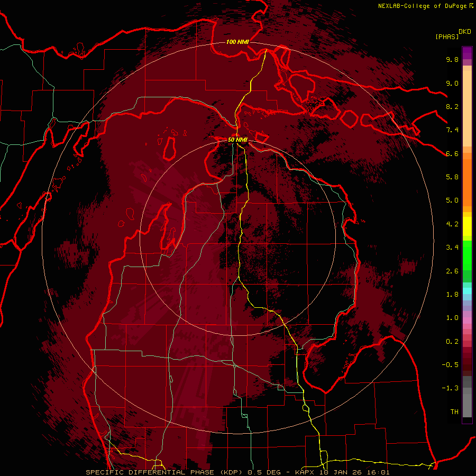Click the 9.8 scale value
This screenshot has width=476, height=476.
pos(452,59)
